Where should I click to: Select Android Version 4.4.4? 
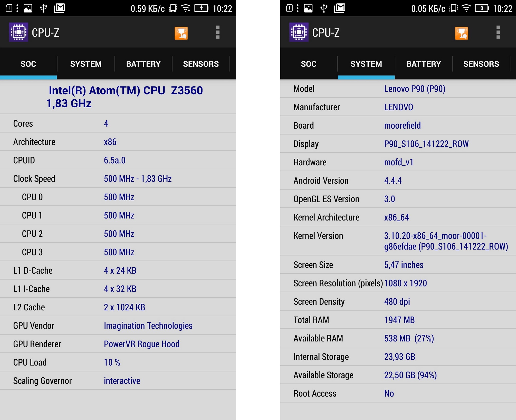click(x=393, y=181)
